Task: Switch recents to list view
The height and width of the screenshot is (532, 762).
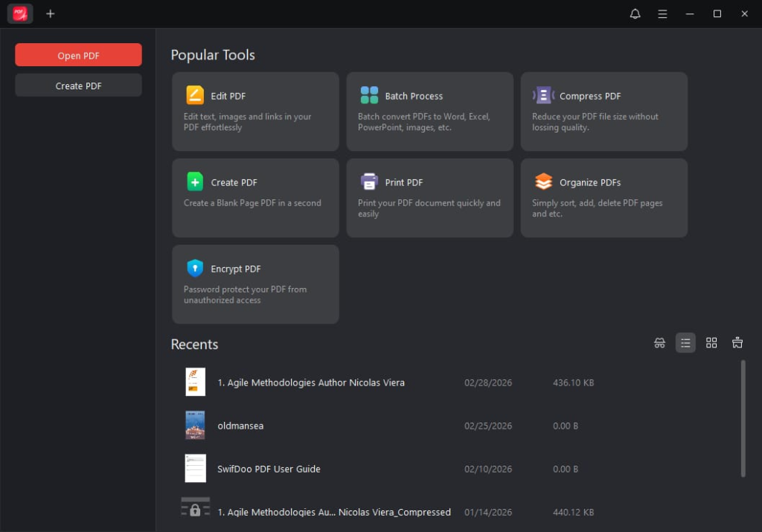Action: (685, 342)
